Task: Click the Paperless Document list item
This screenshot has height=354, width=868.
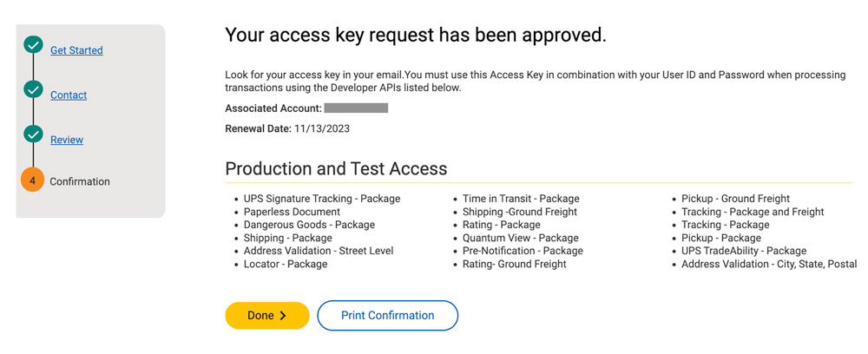Action: (292, 212)
